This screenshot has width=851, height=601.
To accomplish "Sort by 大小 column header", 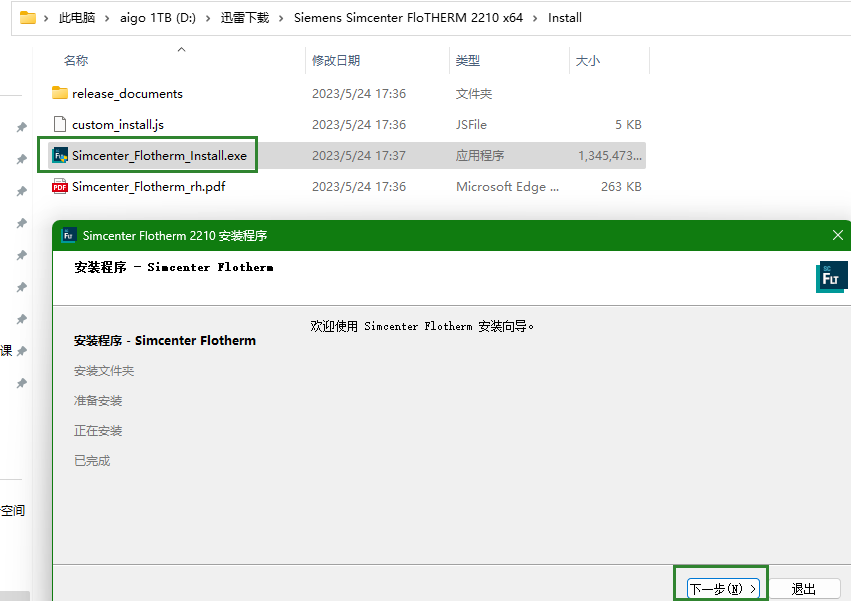I will tap(587, 60).
